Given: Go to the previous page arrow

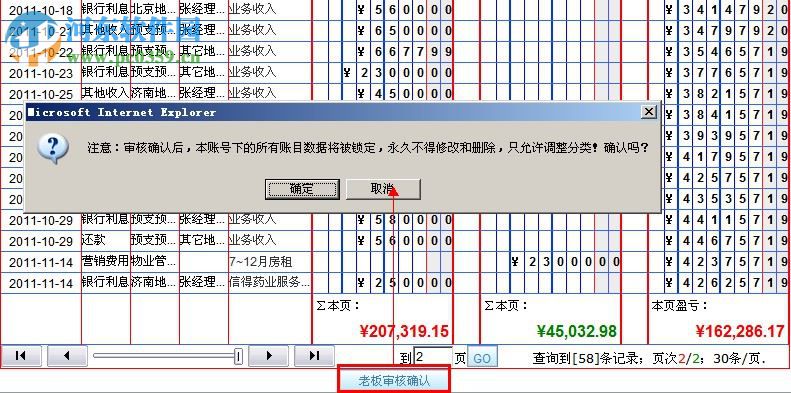Looking at the screenshot, I should (x=67, y=356).
